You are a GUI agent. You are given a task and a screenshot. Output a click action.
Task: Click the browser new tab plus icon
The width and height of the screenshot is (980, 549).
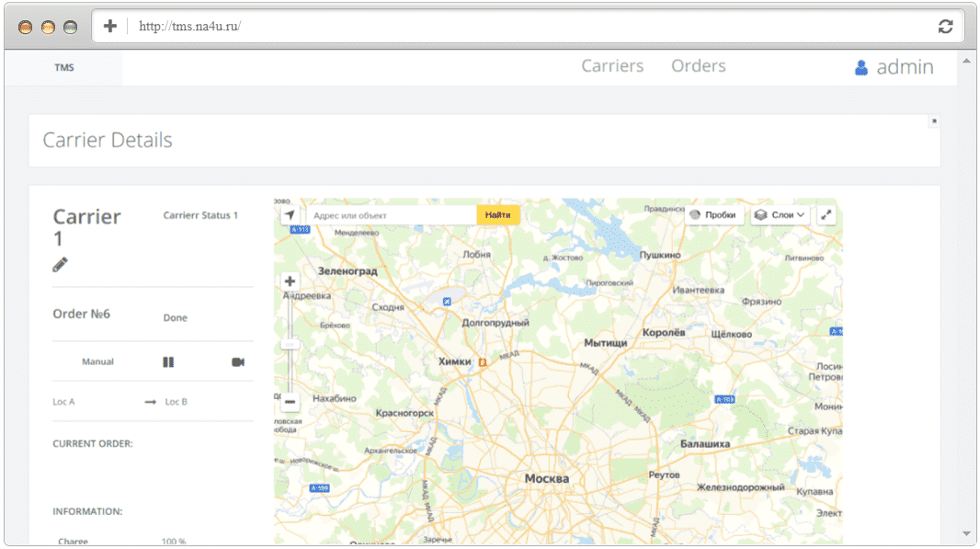coord(110,26)
